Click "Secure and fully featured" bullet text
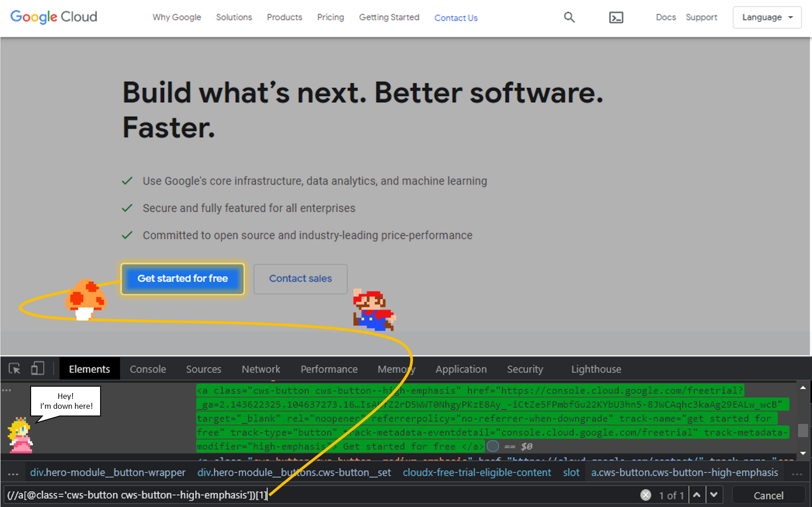Screen dimensions: 812x507 point(249,208)
